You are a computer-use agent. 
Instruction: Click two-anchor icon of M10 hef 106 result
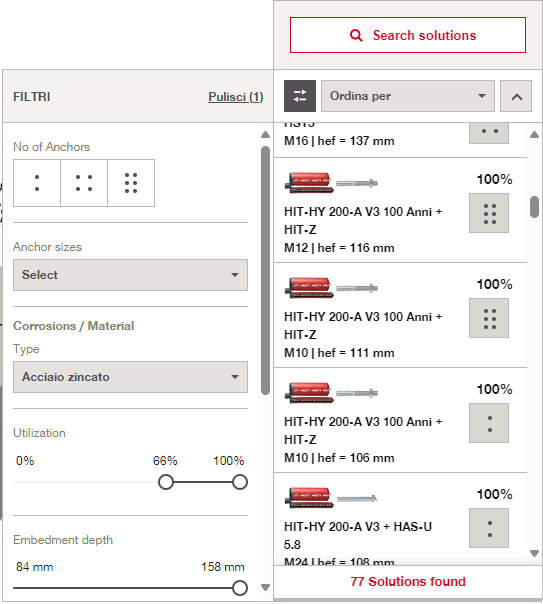click(x=489, y=423)
